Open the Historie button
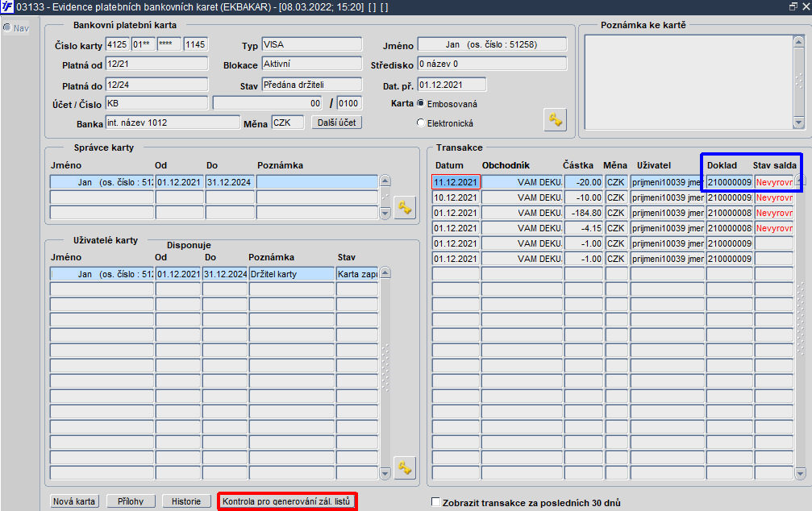Screen dimensions: 812x511 point(186,501)
